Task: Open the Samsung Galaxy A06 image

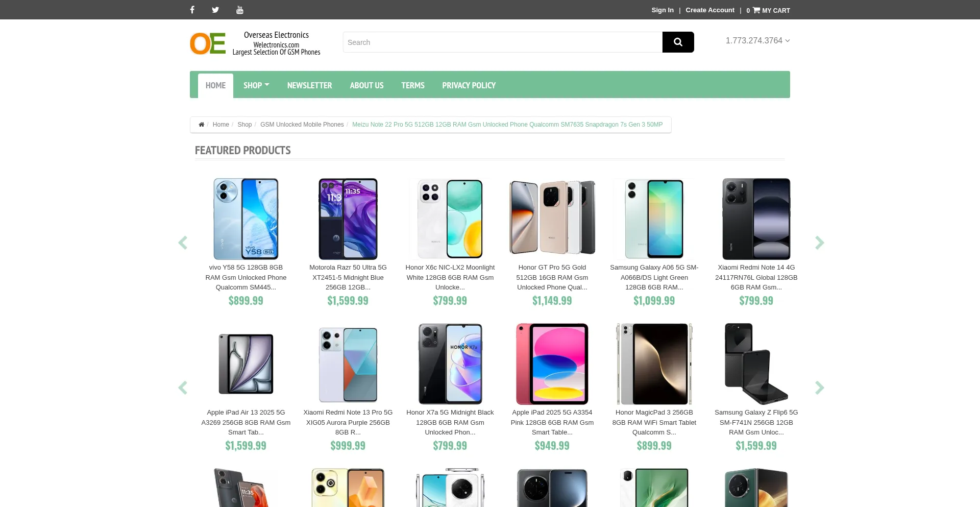Action: point(654,219)
